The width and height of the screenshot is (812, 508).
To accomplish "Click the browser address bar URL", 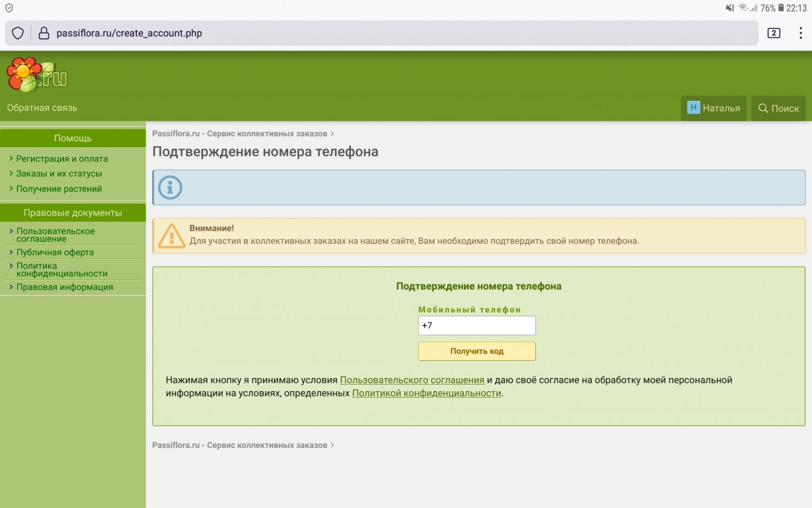I will point(129,33).
